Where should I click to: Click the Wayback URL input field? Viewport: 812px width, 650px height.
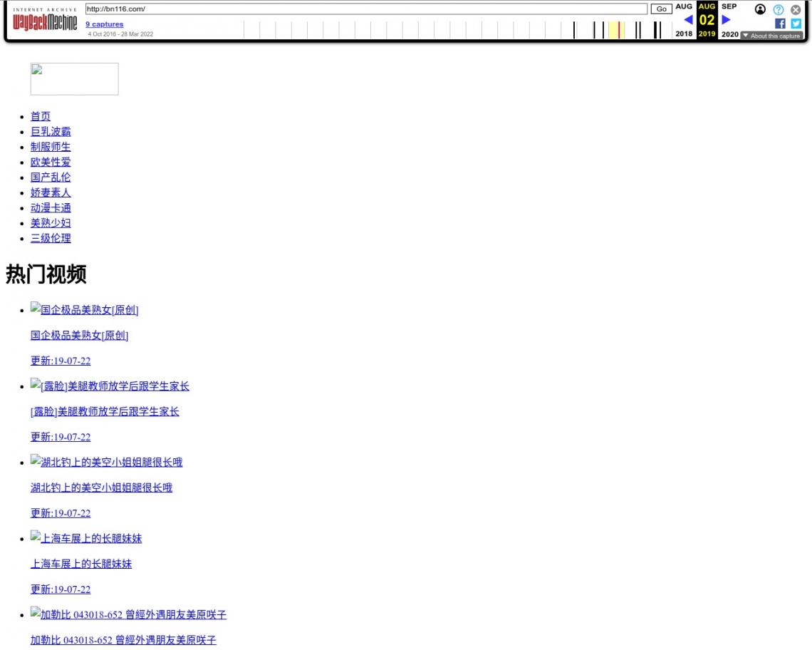[x=366, y=9]
